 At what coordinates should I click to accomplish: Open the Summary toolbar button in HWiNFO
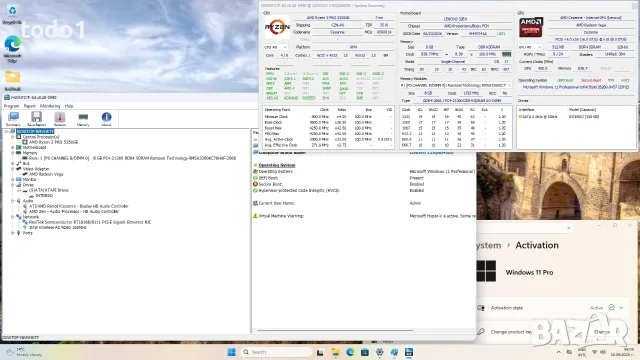(13, 119)
